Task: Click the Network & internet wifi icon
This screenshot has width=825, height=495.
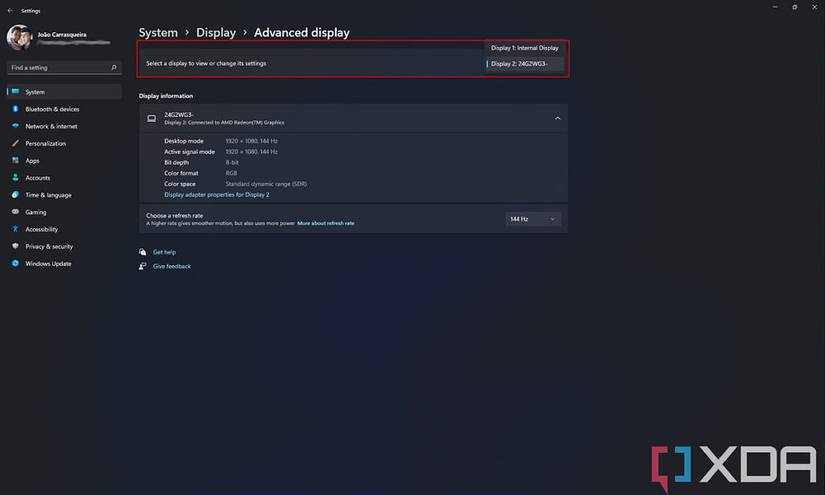Action: [x=15, y=126]
